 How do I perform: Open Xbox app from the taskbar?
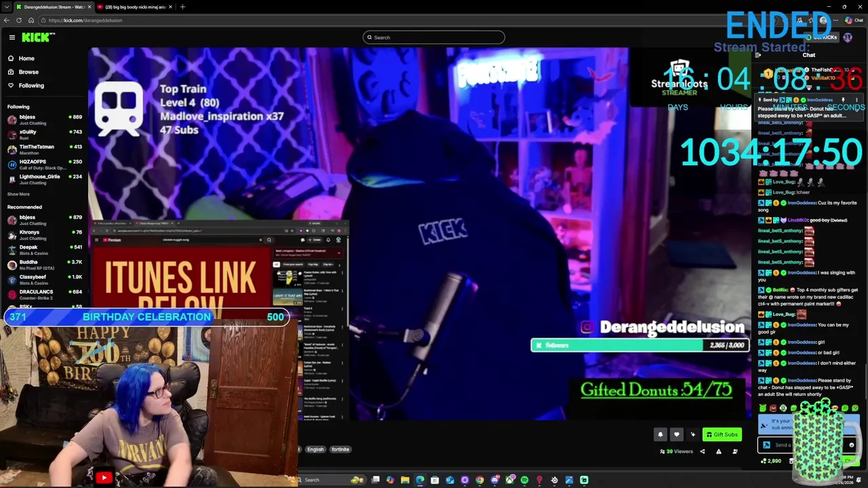[x=509, y=480]
